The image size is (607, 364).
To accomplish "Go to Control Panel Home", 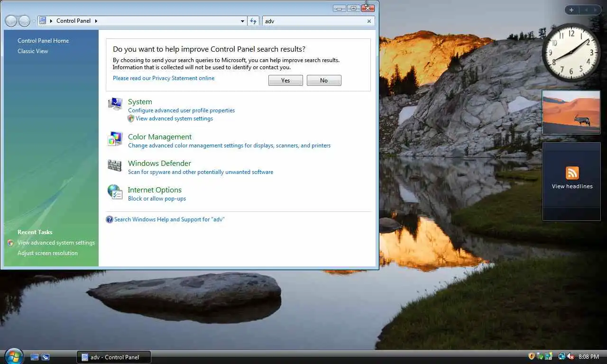I will 43,41.
